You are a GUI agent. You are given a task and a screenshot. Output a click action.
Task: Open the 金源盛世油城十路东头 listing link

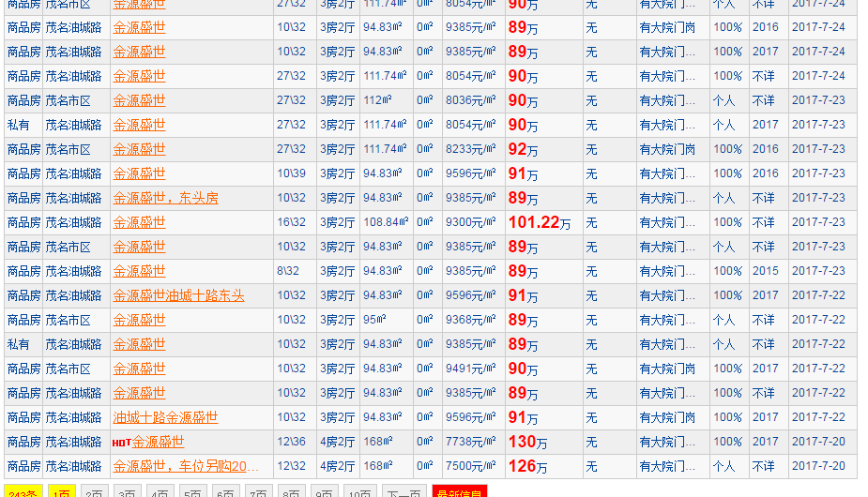tap(178, 295)
